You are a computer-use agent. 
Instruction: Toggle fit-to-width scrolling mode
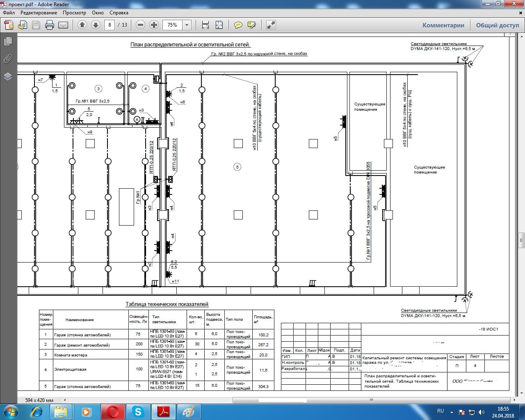(x=205, y=25)
